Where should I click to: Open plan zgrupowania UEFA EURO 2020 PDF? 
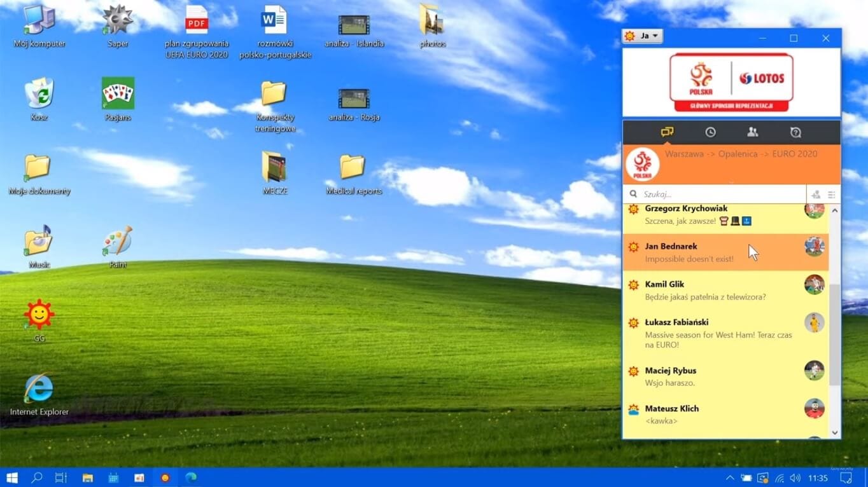tap(197, 22)
